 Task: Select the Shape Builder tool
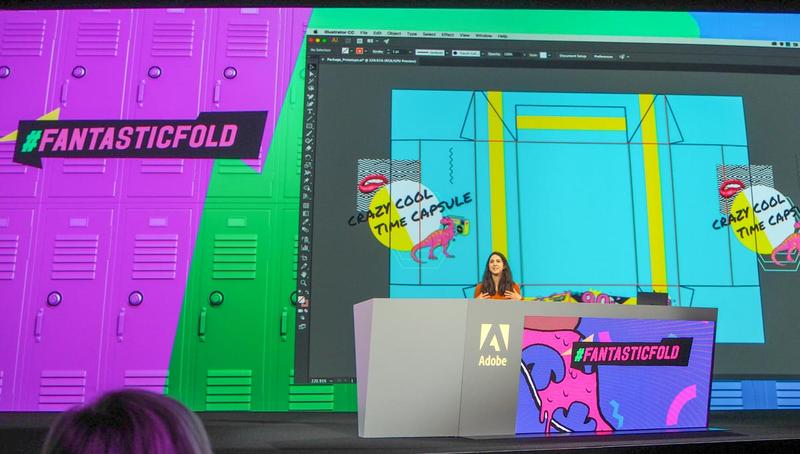coord(308,188)
